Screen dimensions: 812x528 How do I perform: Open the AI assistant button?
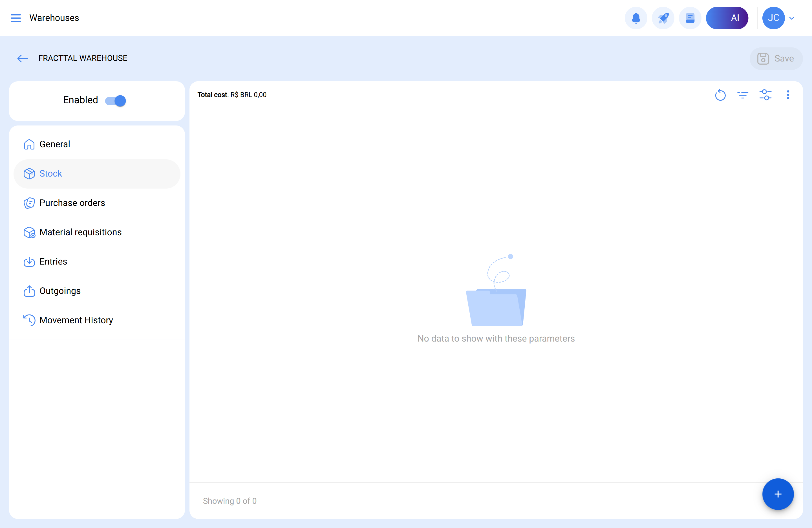pyautogui.click(x=727, y=18)
